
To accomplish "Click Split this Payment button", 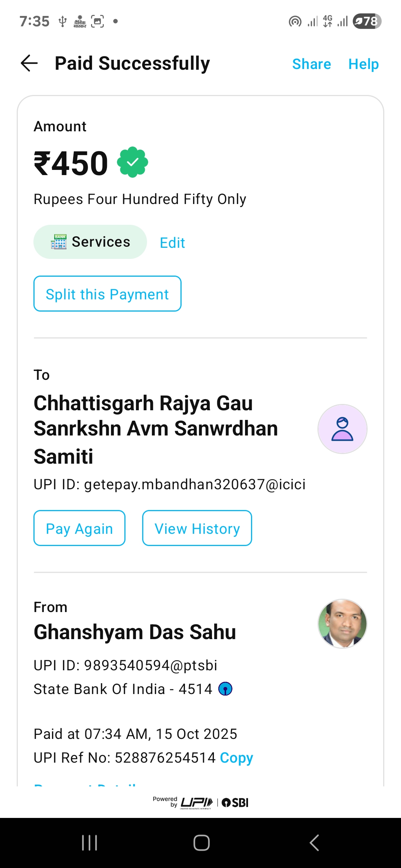I will tap(107, 294).
